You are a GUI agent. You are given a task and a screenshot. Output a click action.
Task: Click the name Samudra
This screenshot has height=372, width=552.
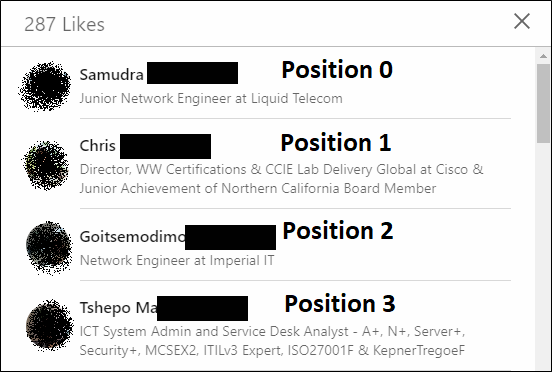pos(112,75)
